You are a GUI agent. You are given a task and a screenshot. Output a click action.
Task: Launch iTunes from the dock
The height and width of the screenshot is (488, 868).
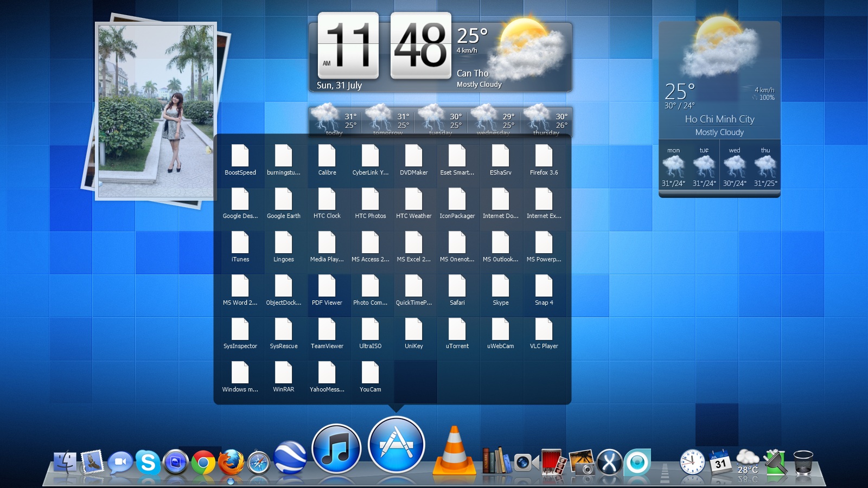coord(336,450)
